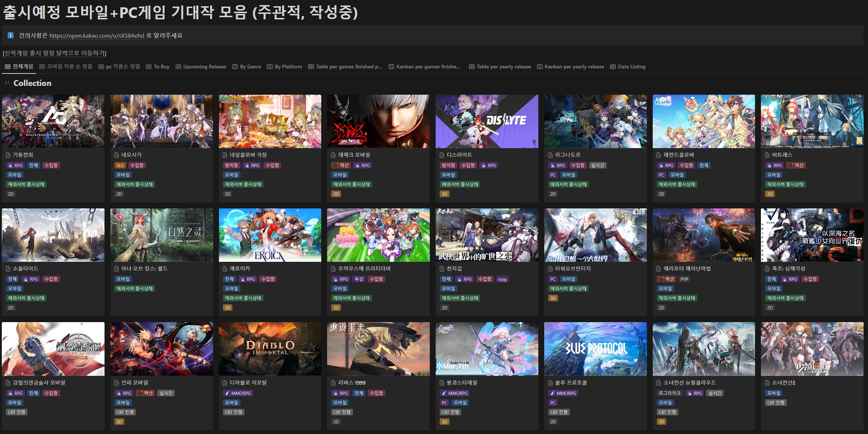Click the page icon beside 붕괴스타레일

tap(442, 383)
